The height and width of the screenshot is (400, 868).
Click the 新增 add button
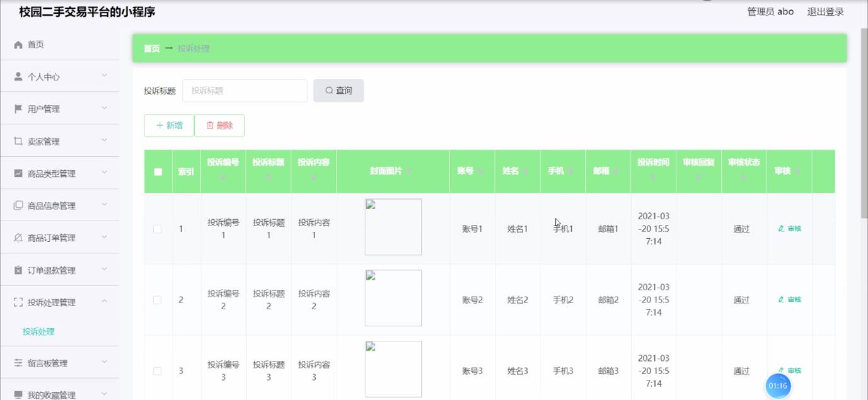(x=169, y=125)
